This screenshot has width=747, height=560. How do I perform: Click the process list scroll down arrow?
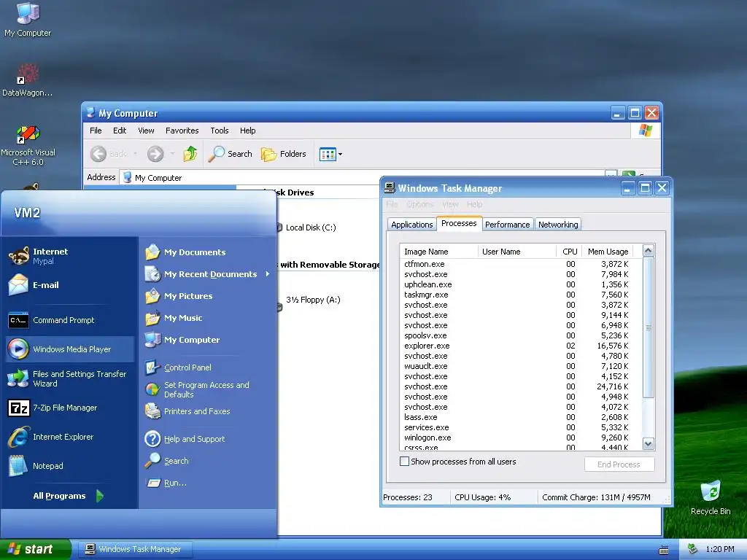(648, 444)
